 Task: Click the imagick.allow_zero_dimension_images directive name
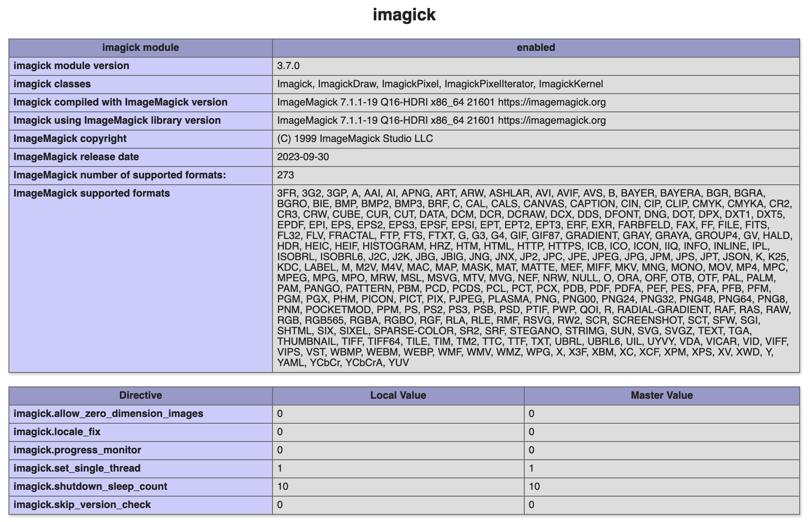coord(108,414)
